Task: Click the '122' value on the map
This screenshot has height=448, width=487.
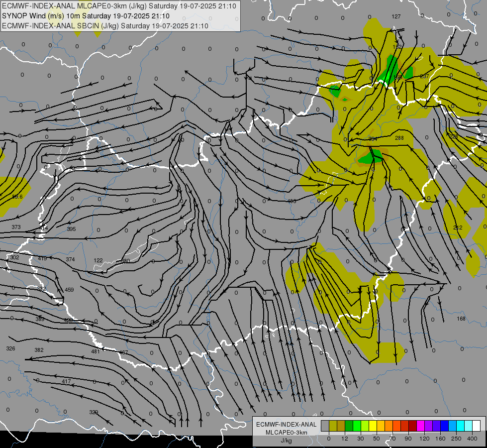Action: 98,260
